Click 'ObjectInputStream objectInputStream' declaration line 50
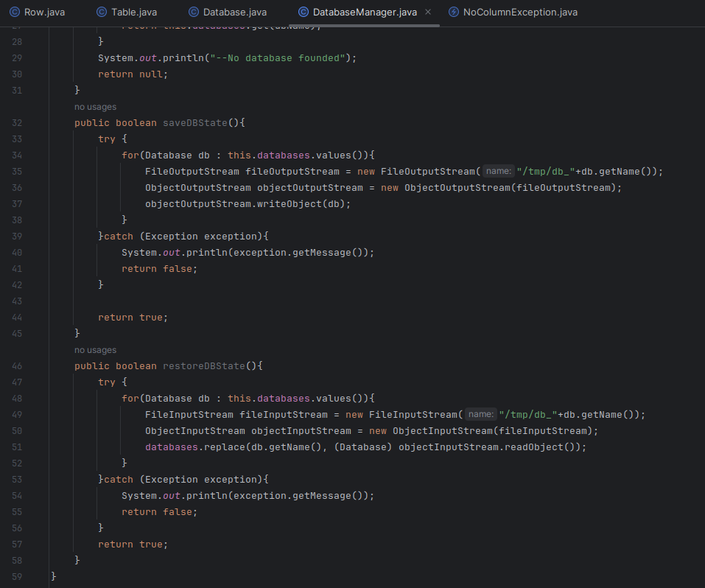This screenshot has width=705, height=588. pos(248,430)
